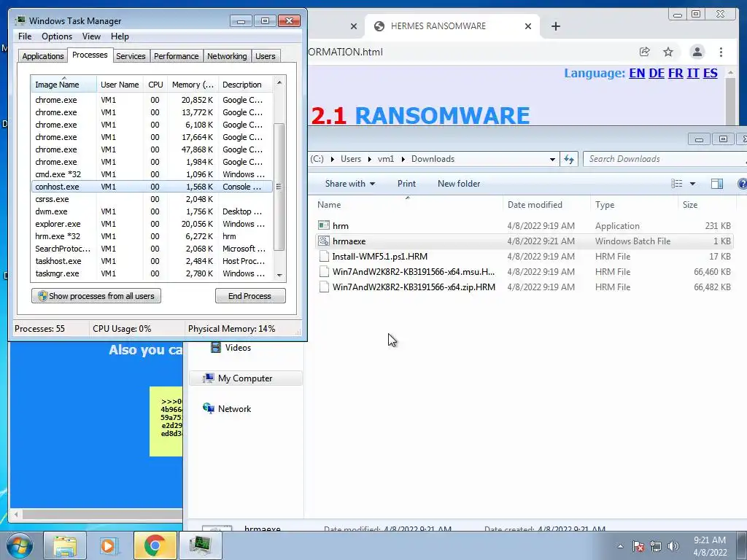Viewport: 747px width, 560px height.
Task: Click the Videos library icon
Action: pyautogui.click(x=216, y=348)
